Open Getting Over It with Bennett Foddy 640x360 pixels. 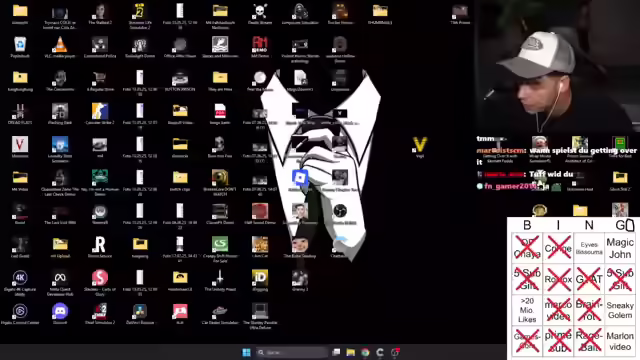500,144
